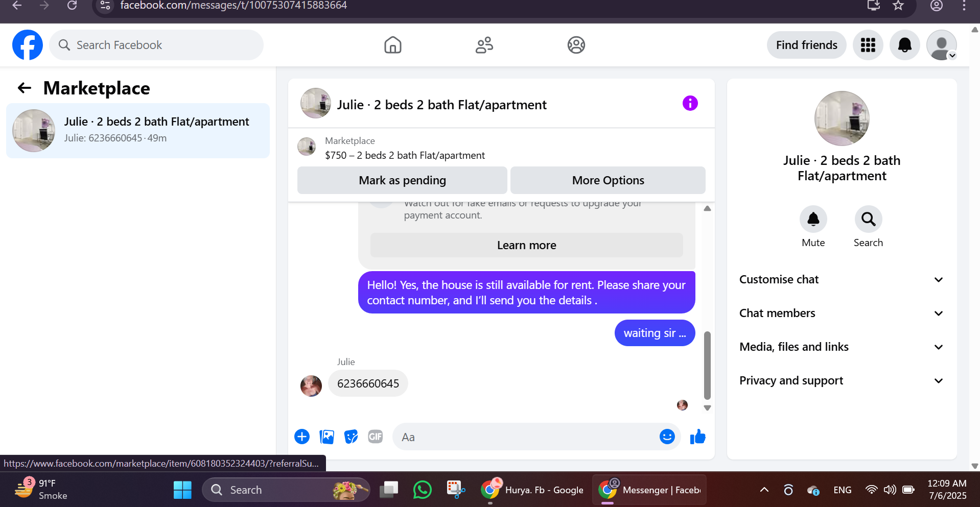Open the Groups icon in top navigation
980x507 pixels.
click(576, 45)
